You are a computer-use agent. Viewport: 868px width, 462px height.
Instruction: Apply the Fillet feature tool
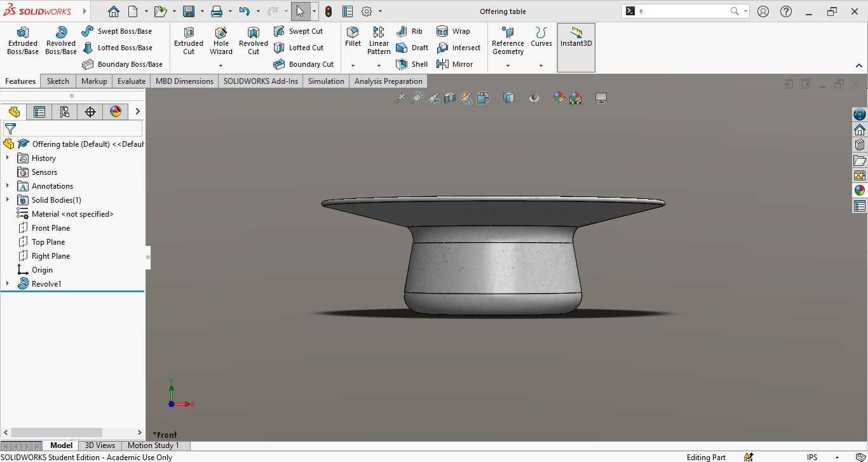[x=353, y=37]
